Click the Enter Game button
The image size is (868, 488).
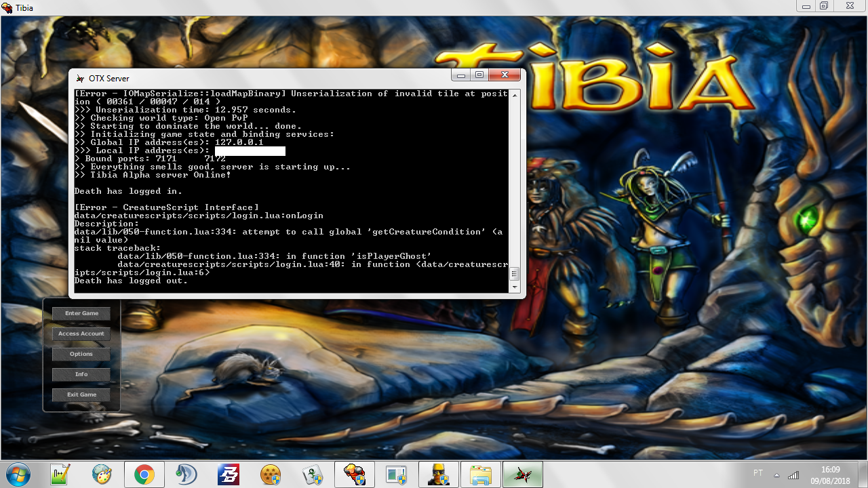click(x=81, y=313)
